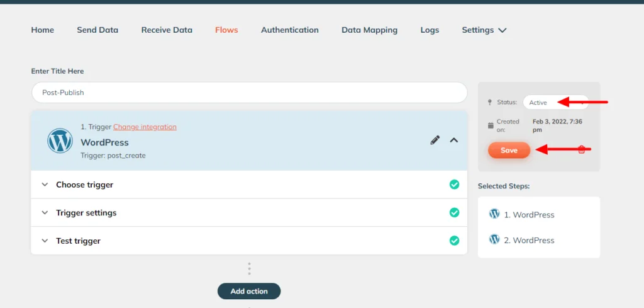This screenshot has height=308, width=644.
Task: Click the red trash delete icon
Action: [x=581, y=150]
